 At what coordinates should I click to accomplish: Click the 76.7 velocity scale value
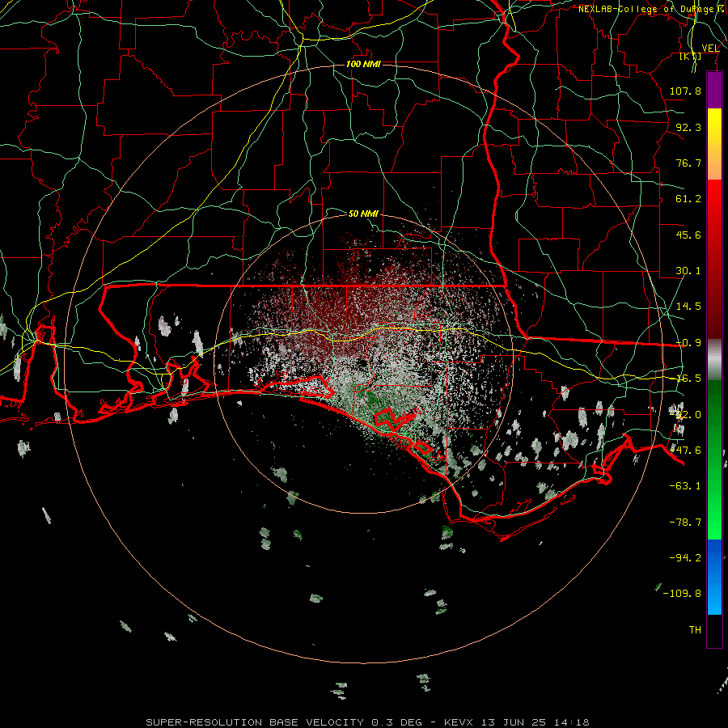[688, 163]
